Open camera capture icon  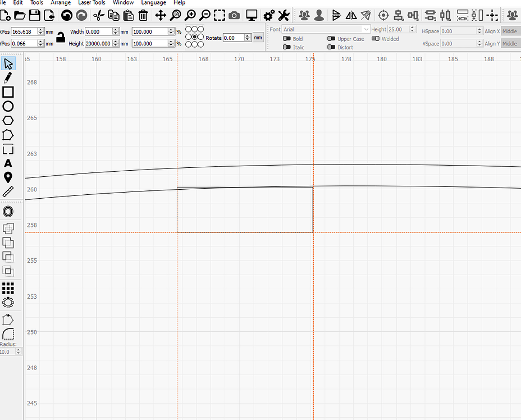234,15
